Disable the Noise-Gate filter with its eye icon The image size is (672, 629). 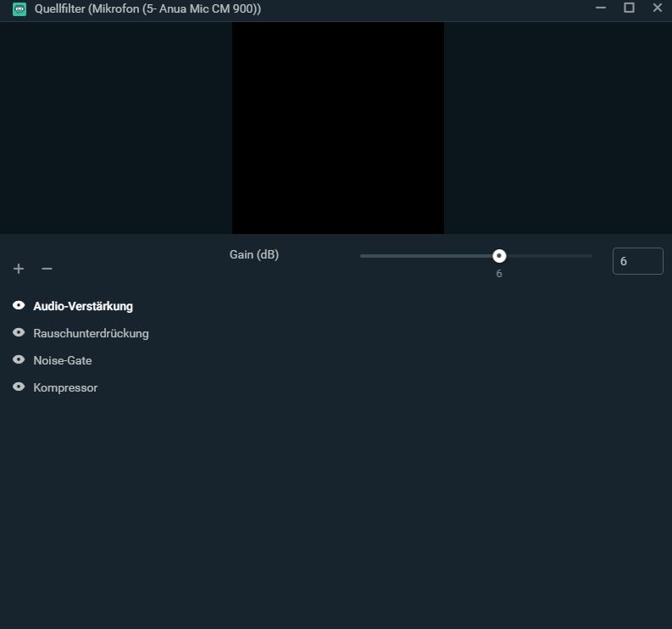click(19, 360)
